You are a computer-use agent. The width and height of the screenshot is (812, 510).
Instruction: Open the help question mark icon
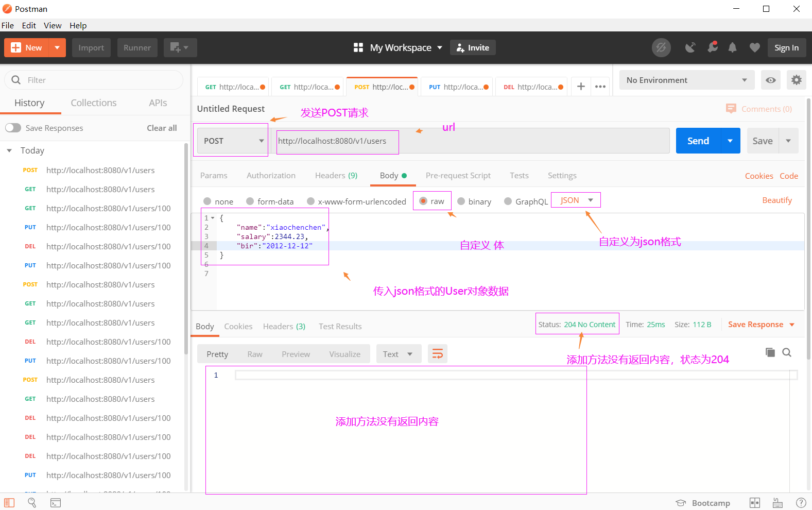click(x=801, y=503)
